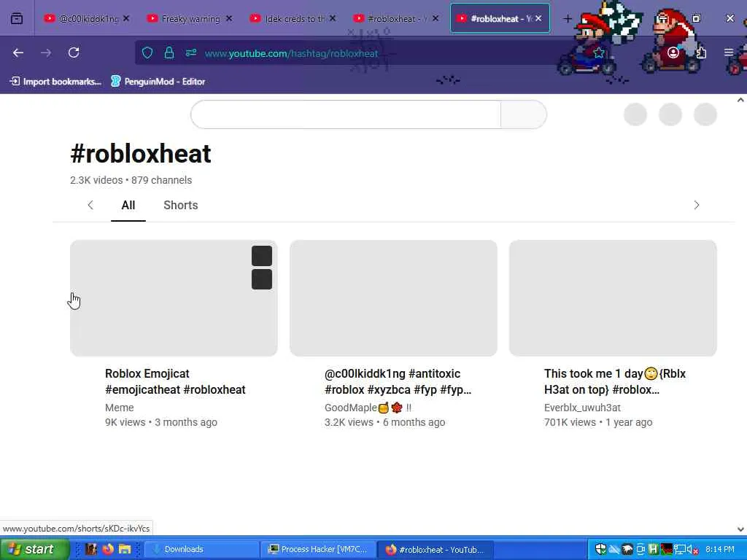Click the '3.2K views • 6 months ago' text
The height and width of the screenshot is (560, 747).
[x=385, y=422]
